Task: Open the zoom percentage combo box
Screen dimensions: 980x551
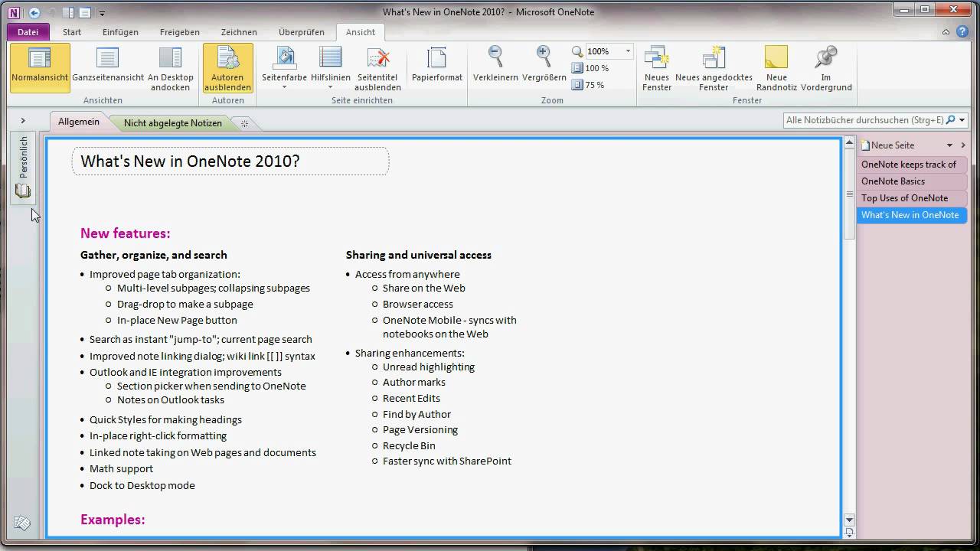Action: (x=609, y=51)
